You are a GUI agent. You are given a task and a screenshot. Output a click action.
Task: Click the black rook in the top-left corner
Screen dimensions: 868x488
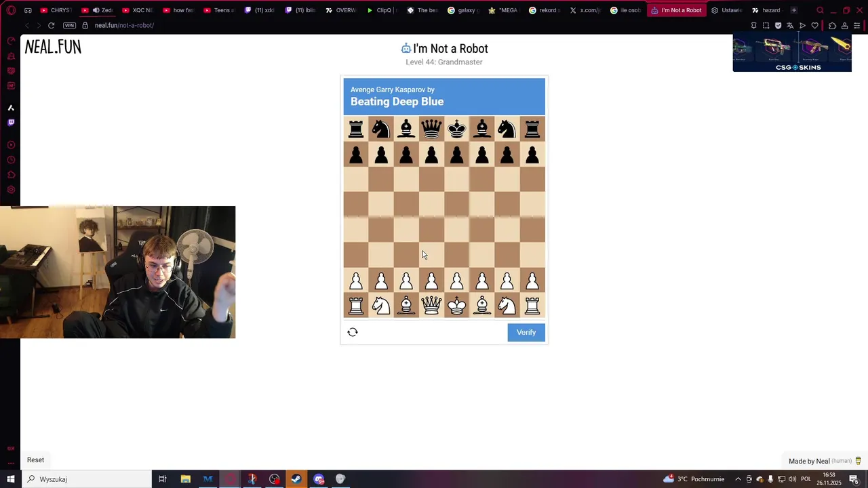(356, 129)
